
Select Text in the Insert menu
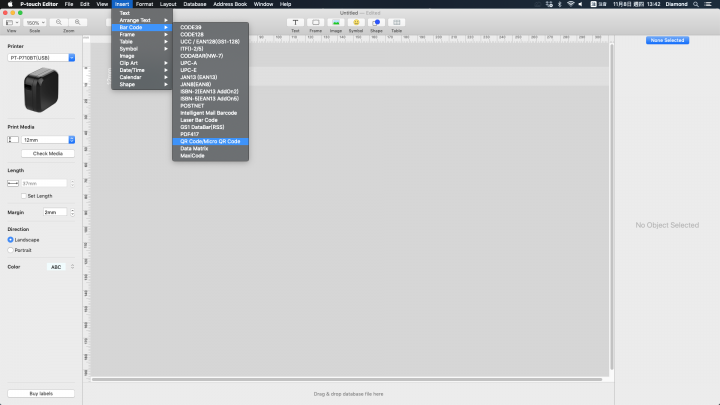(x=142, y=13)
